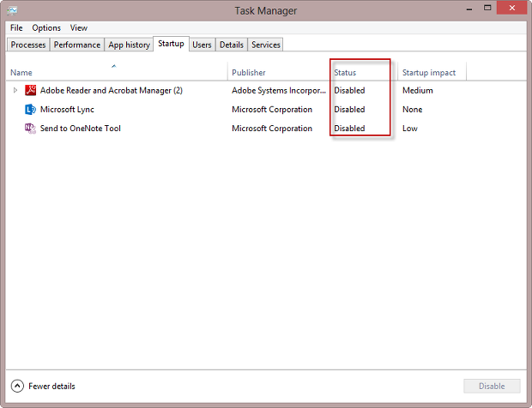The height and width of the screenshot is (408, 532).
Task: Open the File menu
Action: coord(16,27)
